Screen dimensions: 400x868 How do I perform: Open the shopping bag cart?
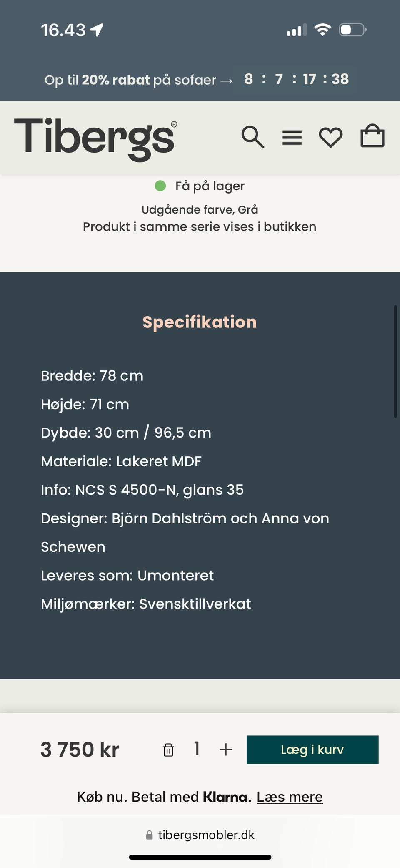tap(372, 136)
